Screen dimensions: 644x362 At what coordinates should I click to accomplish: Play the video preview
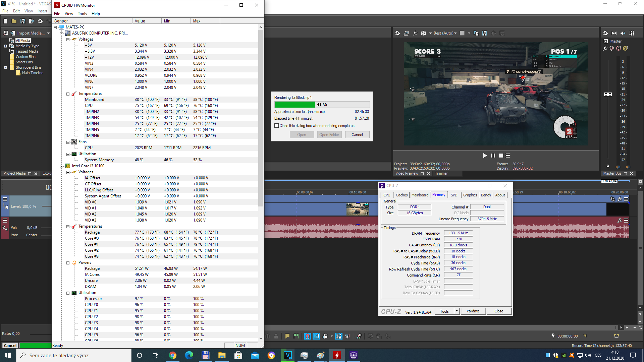coord(485,156)
